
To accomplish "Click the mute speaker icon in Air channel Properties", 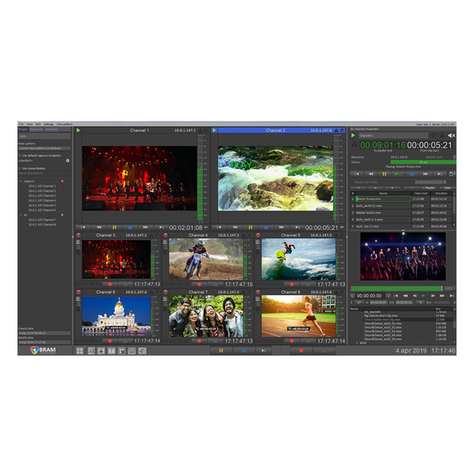I will pos(451,136).
